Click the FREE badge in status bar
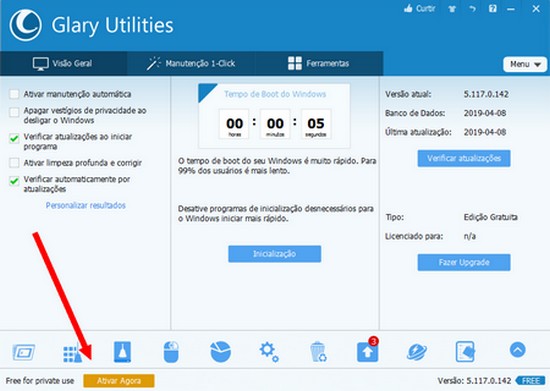Screen dimensions: 550x391 coord(530,381)
